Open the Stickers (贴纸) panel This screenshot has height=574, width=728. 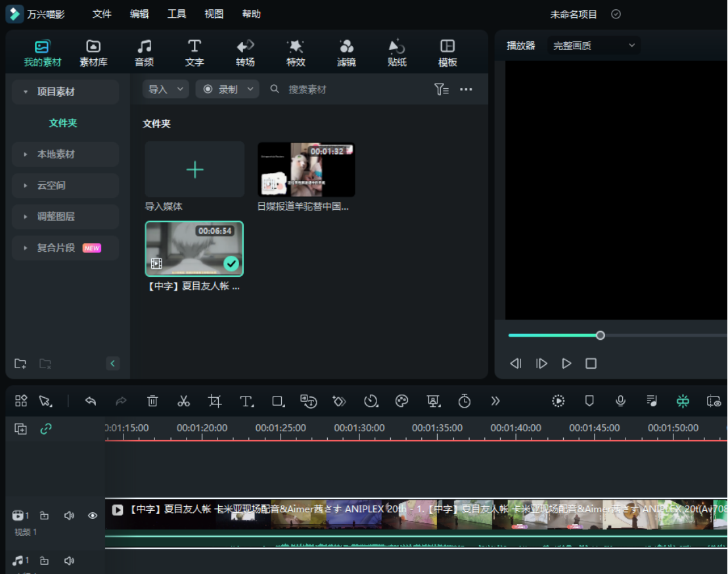point(397,53)
